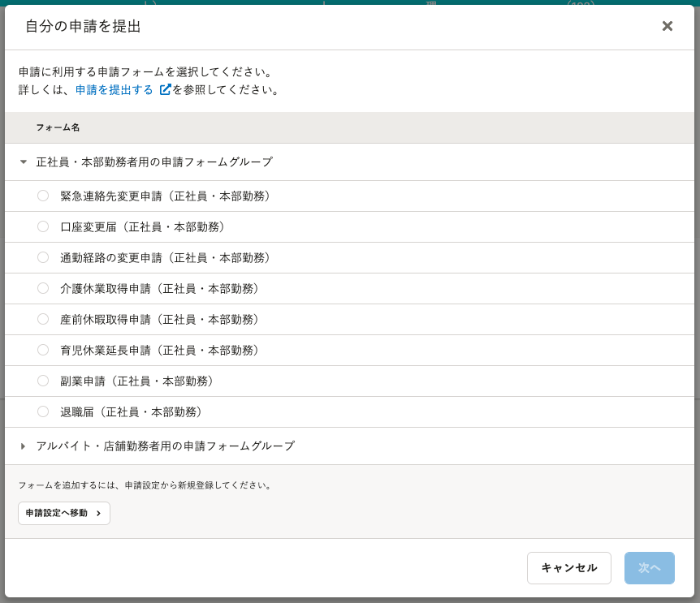Image resolution: width=700 pixels, height=603 pixels.
Task: Click アルバイト・店舗勤務者用の申請フォームグループ group label
Action: [165, 446]
